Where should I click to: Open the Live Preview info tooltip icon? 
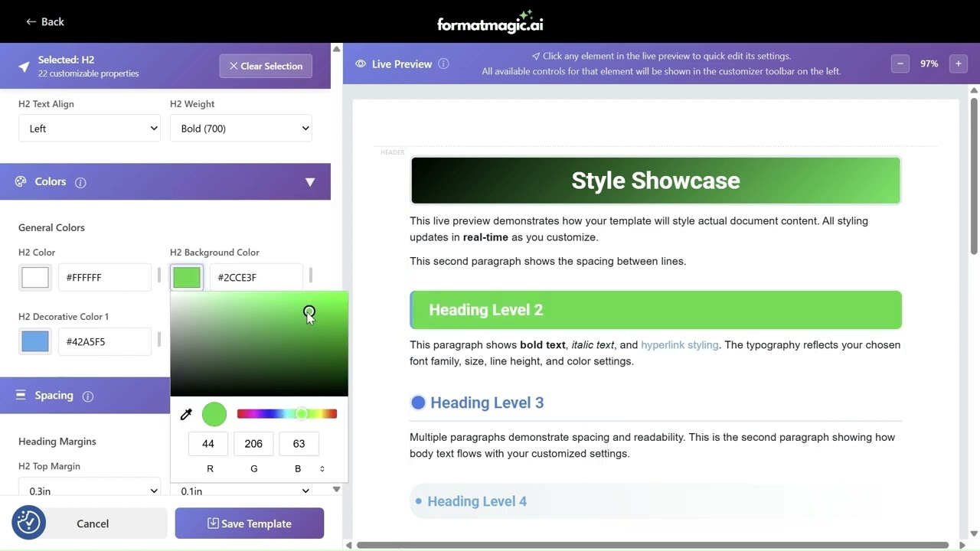(443, 64)
